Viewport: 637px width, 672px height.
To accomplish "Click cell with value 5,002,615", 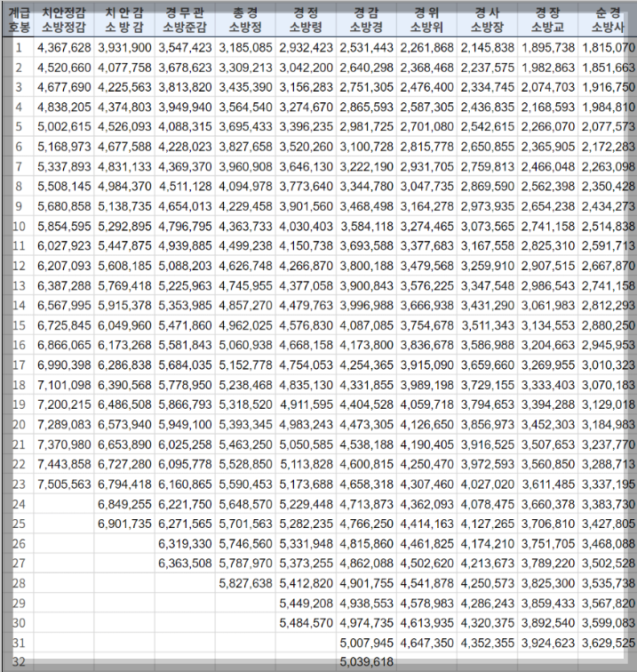I will [64, 127].
